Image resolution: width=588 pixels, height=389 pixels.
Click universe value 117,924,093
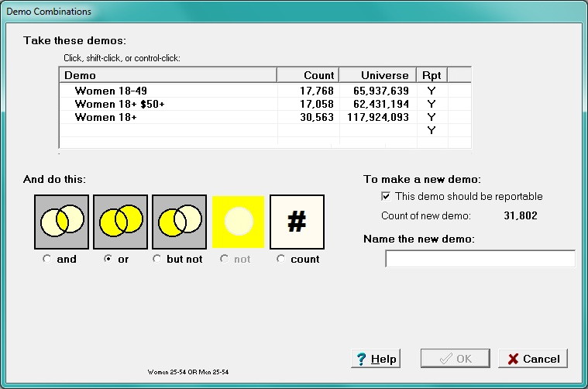click(x=378, y=117)
